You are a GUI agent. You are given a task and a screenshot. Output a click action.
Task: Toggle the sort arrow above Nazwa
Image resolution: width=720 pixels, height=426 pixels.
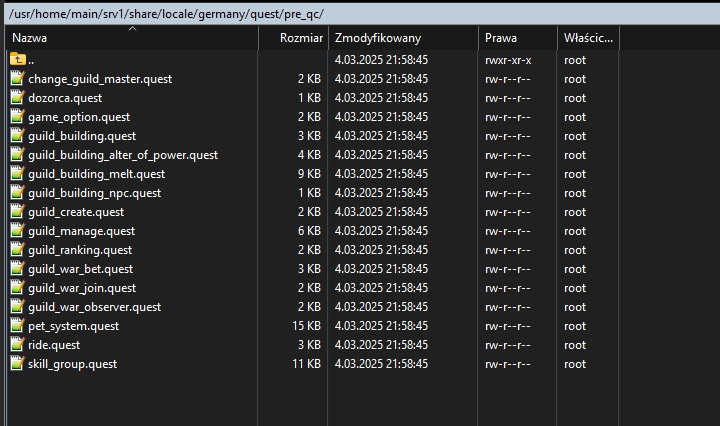132,29
